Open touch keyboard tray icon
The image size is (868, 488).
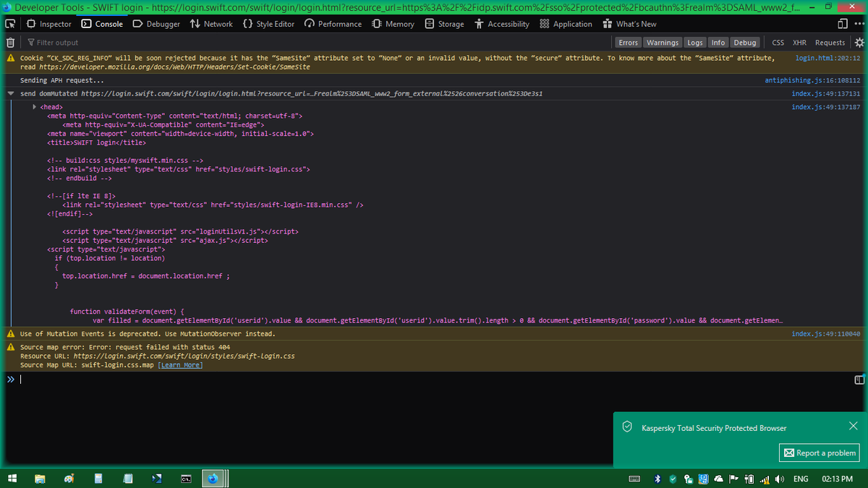635,479
